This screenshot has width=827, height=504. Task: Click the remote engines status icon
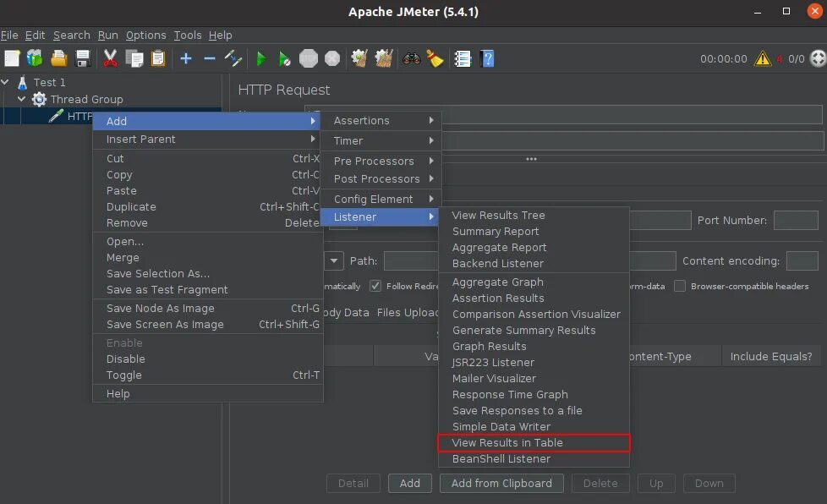818,58
